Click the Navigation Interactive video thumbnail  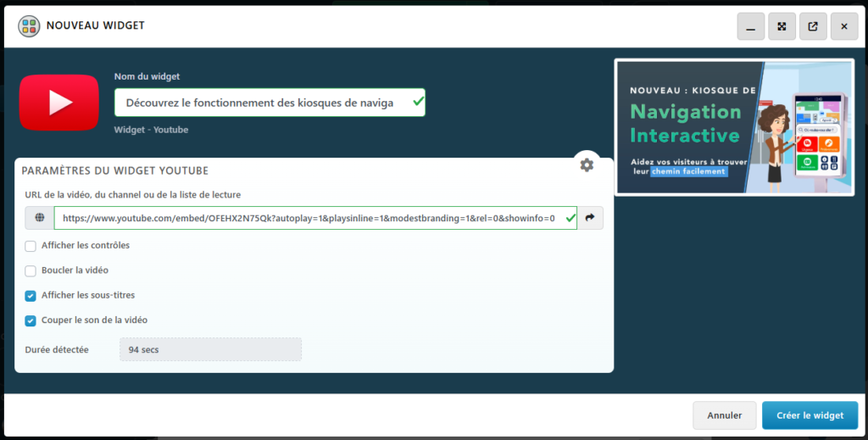click(x=733, y=126)
